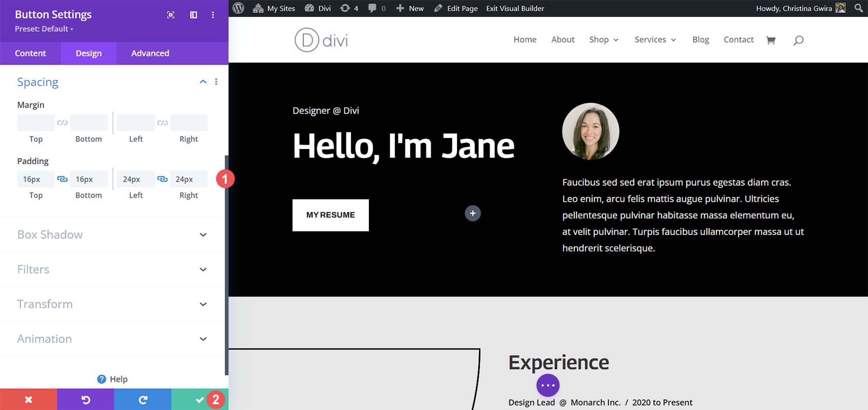Click the purple builder options dots button
Viewport: 868px width, 410px height.
tap(548, 385)
